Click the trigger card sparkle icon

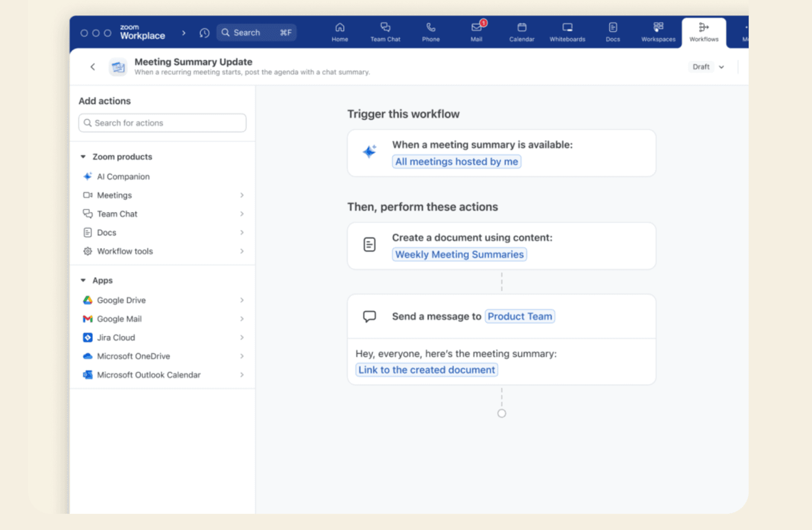369,151
